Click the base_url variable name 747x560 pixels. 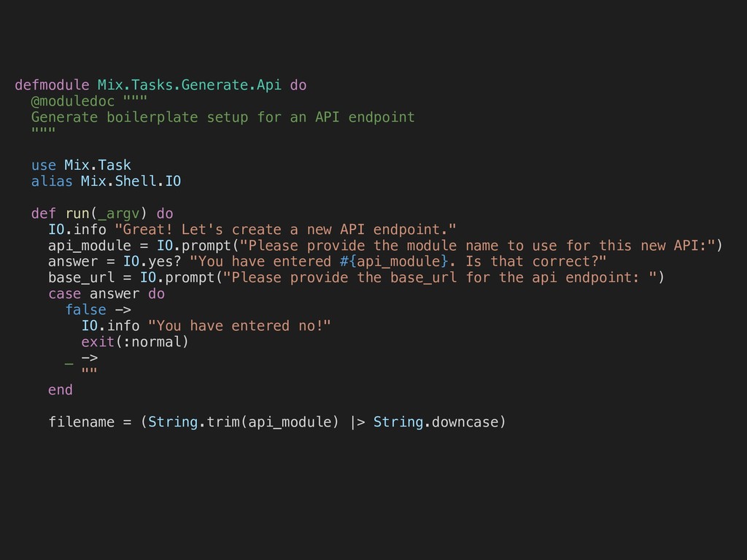(x=81, y=278)
